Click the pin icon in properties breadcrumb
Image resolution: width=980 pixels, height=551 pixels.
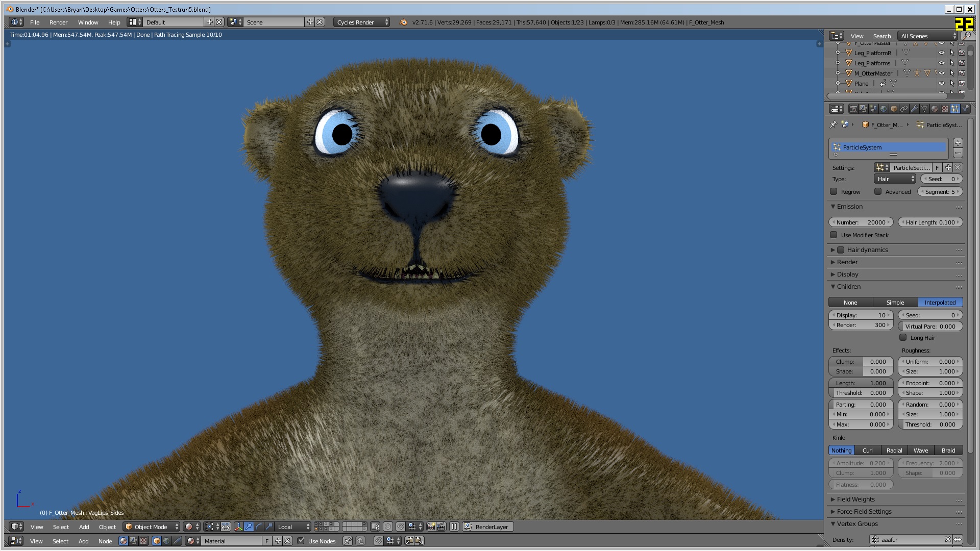pos(834,124)
